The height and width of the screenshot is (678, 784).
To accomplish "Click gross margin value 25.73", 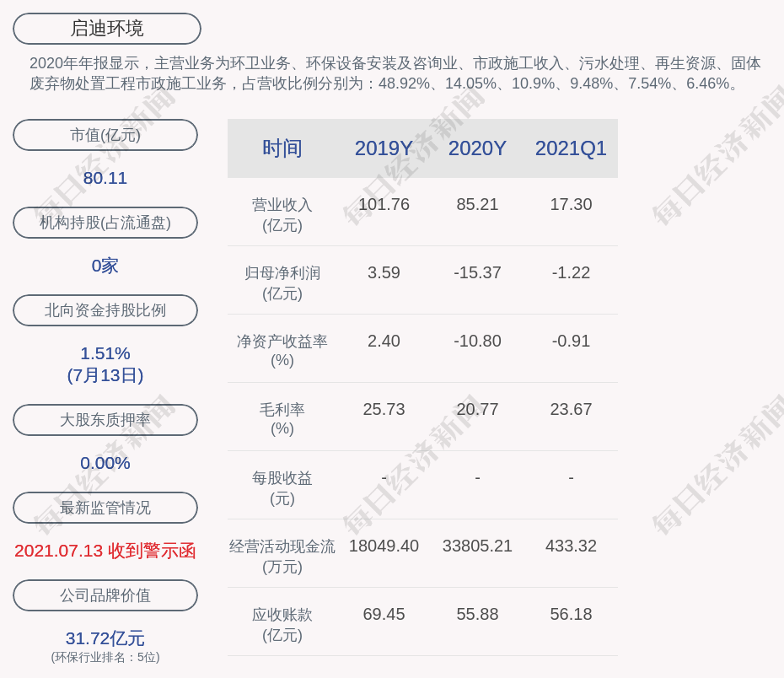I will [384, 410].
